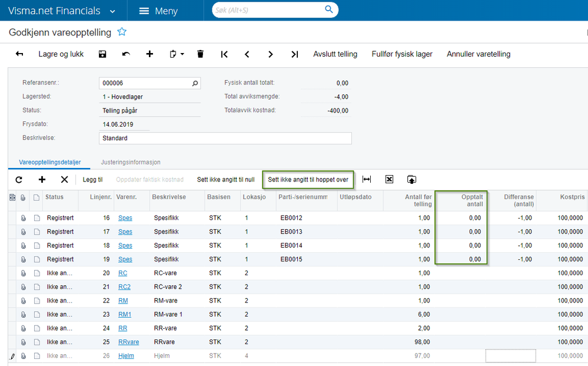Expand the Visma.net Financials dropdown
This screenshot has width=588, height=366.
click(x=112, y=11)
